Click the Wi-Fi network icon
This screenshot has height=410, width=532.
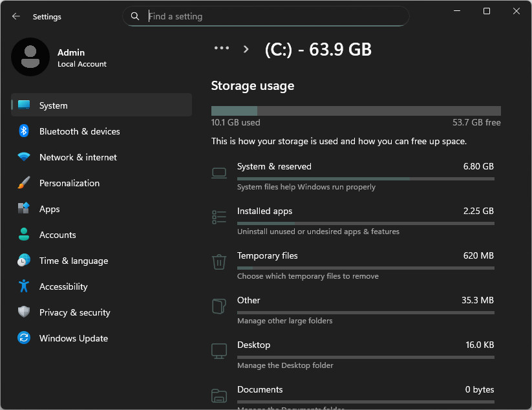[x=24, y=156]
